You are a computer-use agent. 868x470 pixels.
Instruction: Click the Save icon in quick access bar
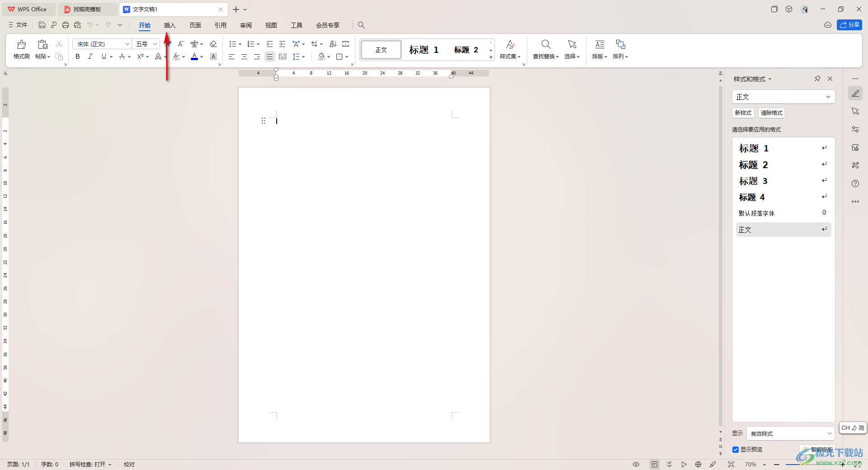pyautogui.click(x=42, y=25)
